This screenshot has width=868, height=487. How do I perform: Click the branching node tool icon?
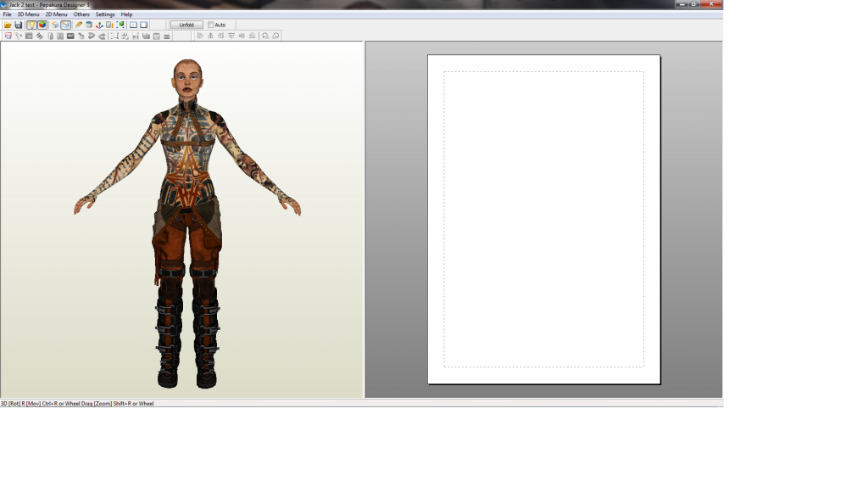pos(19,36)
